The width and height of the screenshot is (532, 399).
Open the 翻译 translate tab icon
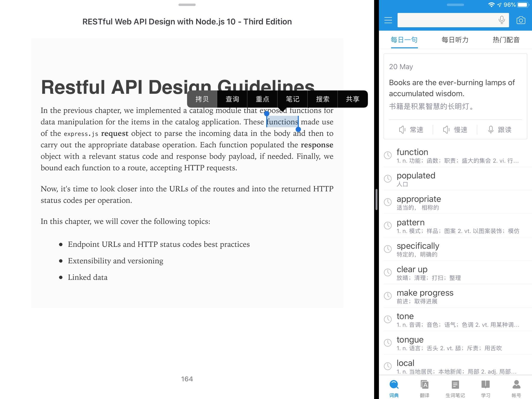tap(424, 388)
